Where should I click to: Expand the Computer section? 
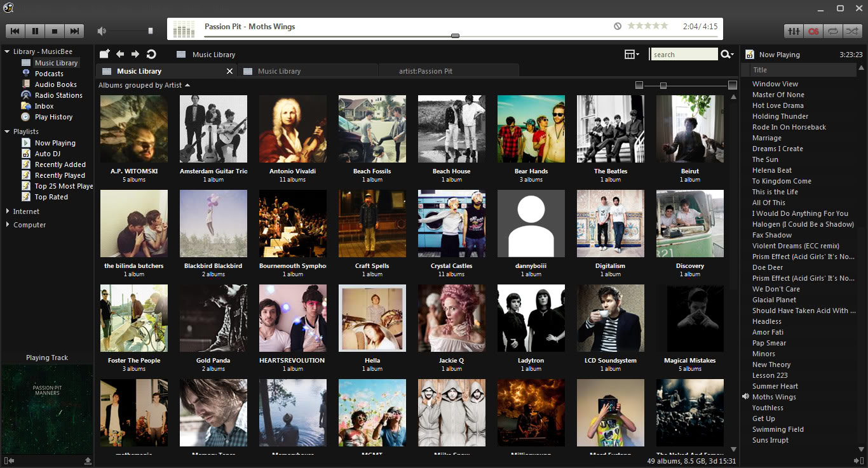tap(7, 225)
